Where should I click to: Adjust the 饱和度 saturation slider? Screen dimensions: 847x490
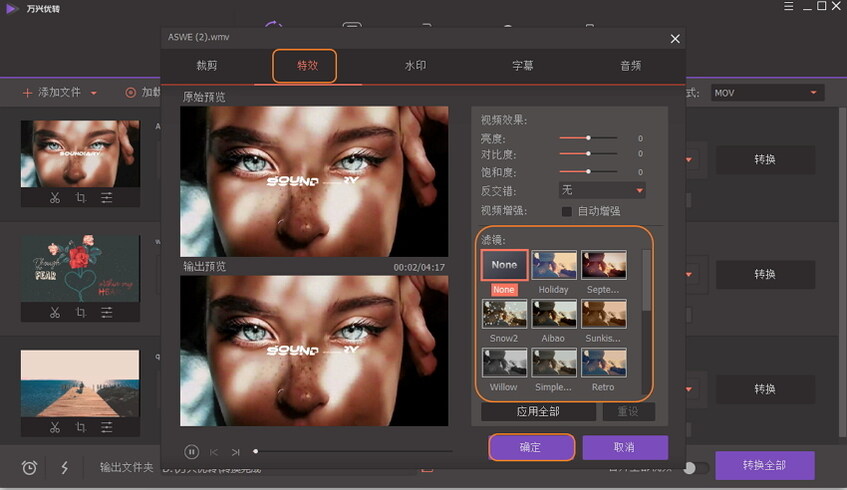588,172
